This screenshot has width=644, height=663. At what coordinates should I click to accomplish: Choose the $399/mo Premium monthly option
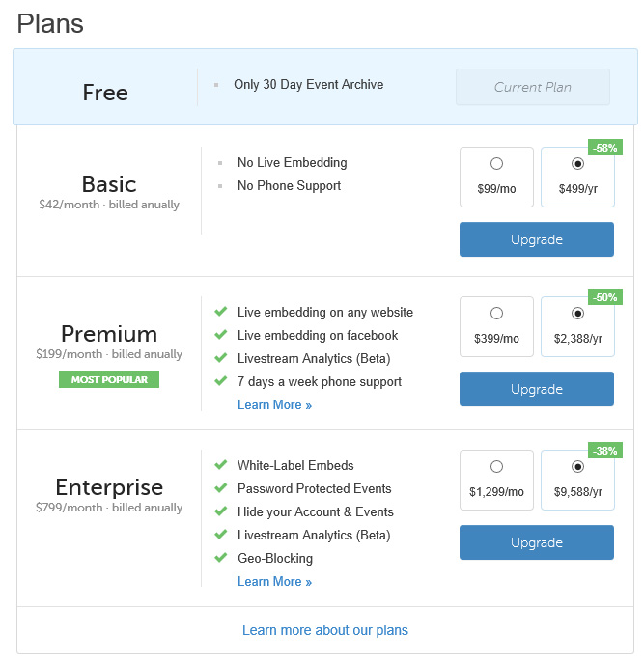pos(496,326)
